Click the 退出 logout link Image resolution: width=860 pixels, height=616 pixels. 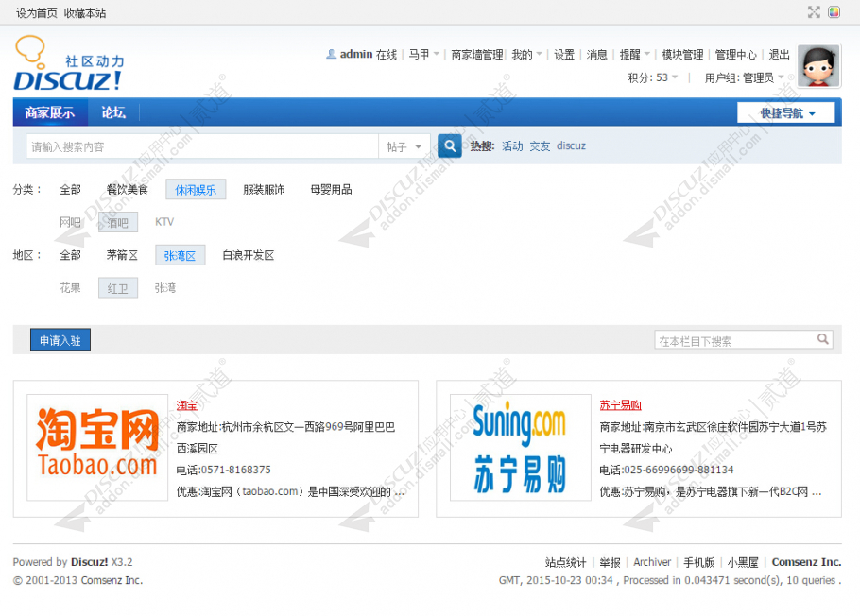coord(780,54)
